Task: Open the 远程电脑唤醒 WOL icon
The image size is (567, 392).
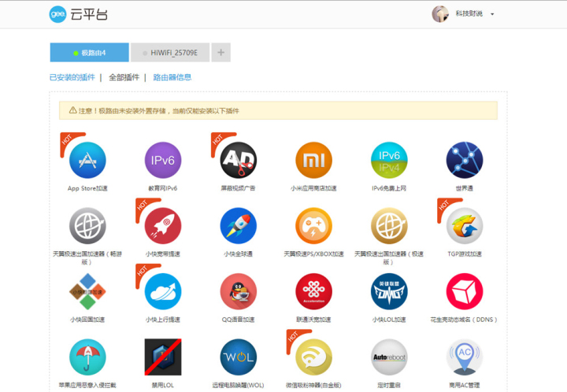Action: [239, 357]
